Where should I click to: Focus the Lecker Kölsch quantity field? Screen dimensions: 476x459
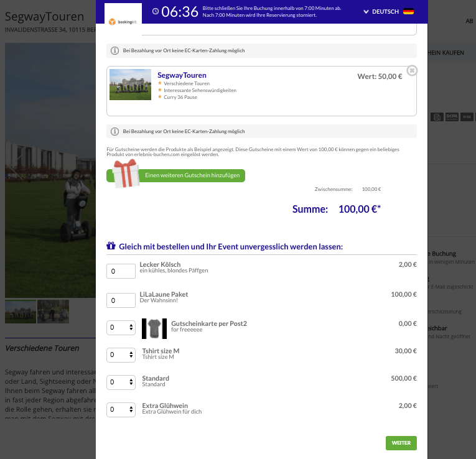121,271
